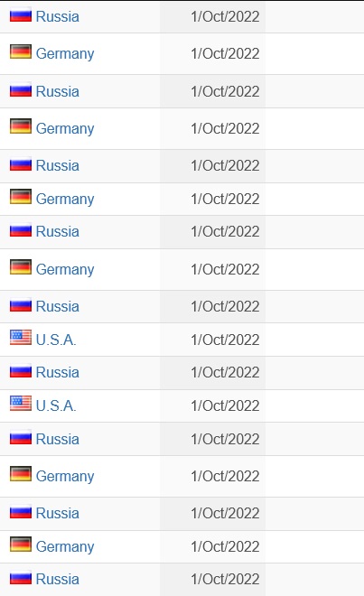Click the second Russia flag from the top
364x596 pixels.
(x=21, y=89)
